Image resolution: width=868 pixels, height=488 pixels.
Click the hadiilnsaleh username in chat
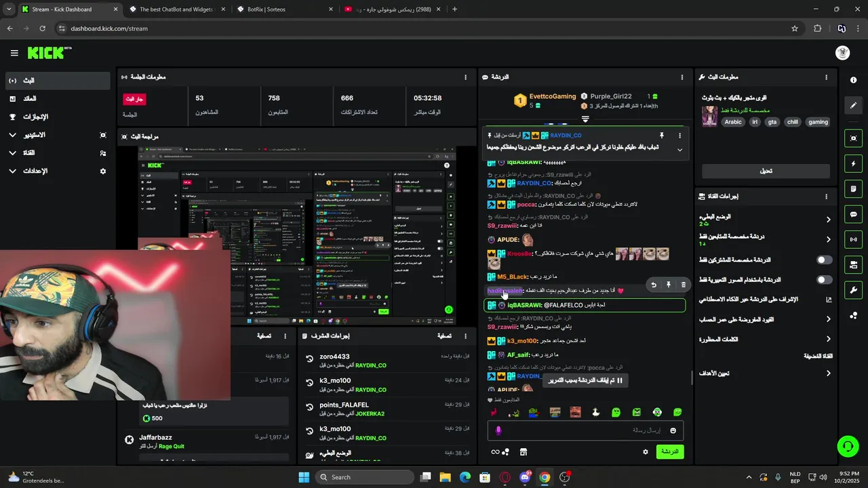pyautogui.click(x=505, y=291)
